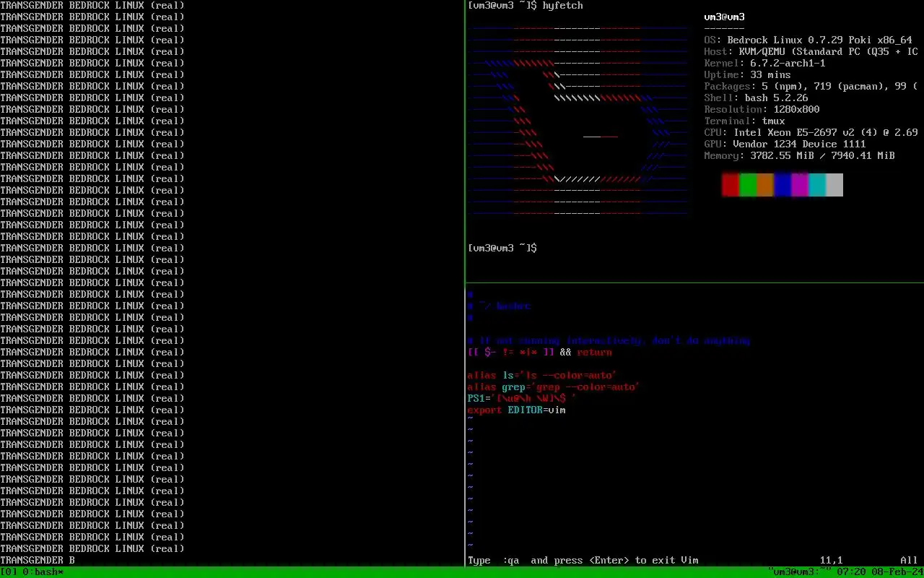Viewport: 924px width, 578px height.
Task: Click the 'If not running interactively' comment in Vim
Action: 609,341
